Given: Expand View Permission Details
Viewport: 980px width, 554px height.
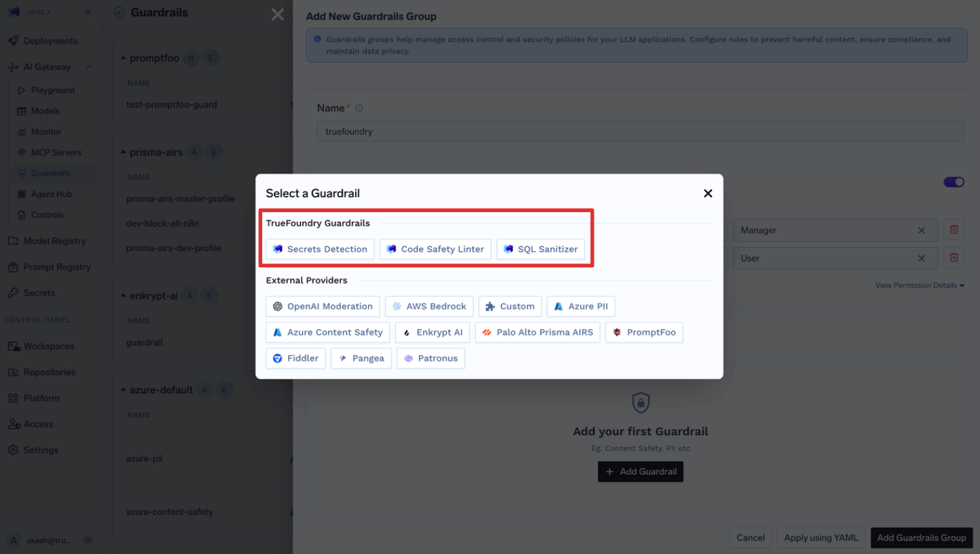Looking at the screenshot, I should coord(919,285).
